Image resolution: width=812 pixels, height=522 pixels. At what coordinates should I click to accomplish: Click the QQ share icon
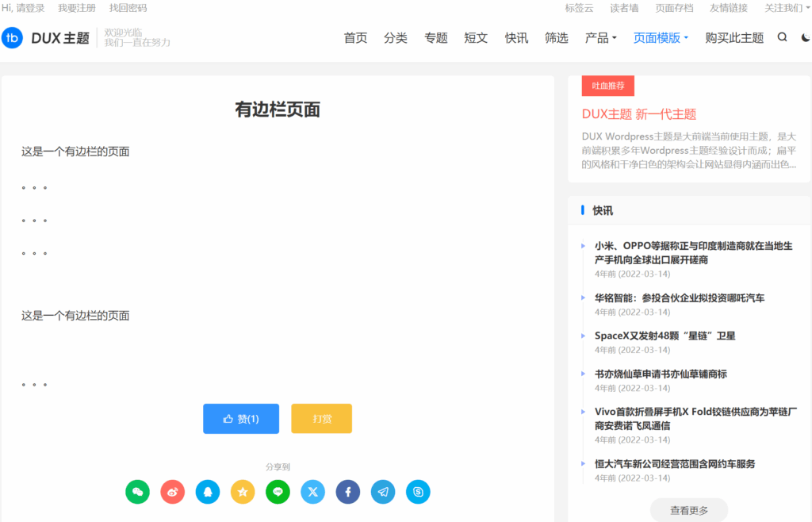coord(208,492)
